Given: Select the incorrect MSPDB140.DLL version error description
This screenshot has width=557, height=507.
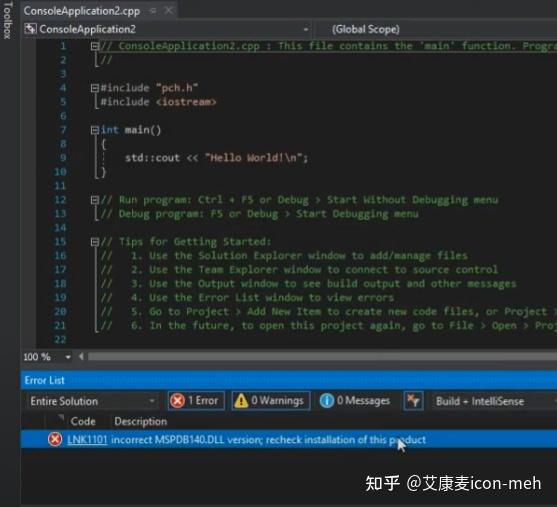Looking at the screenshot, I should pyautogui.click(x=268, y=440).
